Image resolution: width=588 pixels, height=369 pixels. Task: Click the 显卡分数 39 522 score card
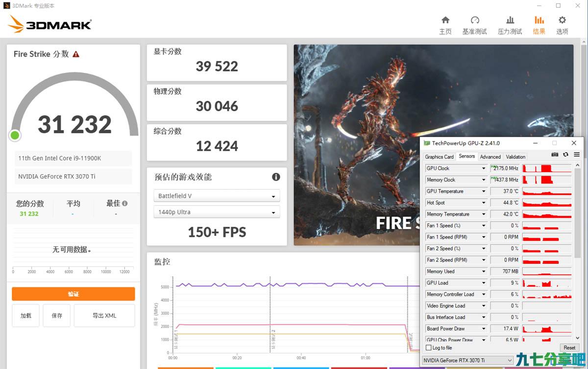point(217,63)
